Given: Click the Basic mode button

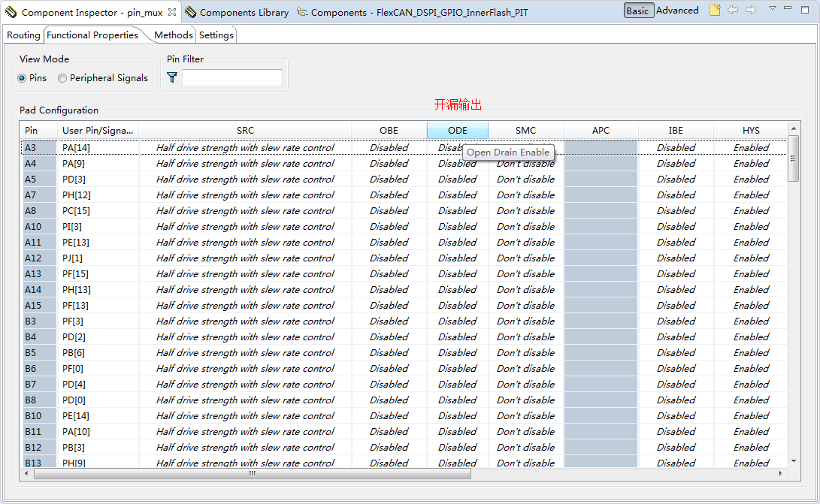Looking at the screenshot, I should (x=638, y=11).
